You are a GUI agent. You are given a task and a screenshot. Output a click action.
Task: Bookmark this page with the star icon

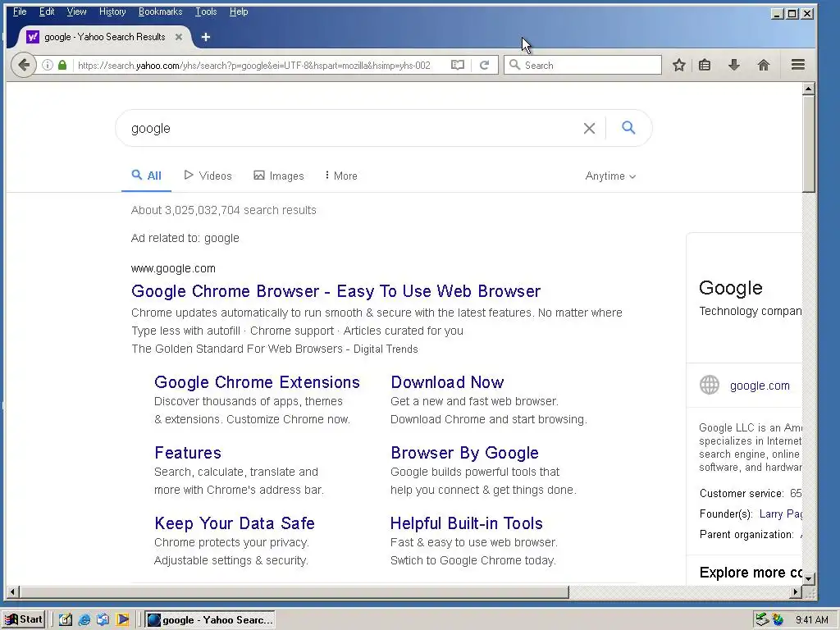tap(678, 66)
